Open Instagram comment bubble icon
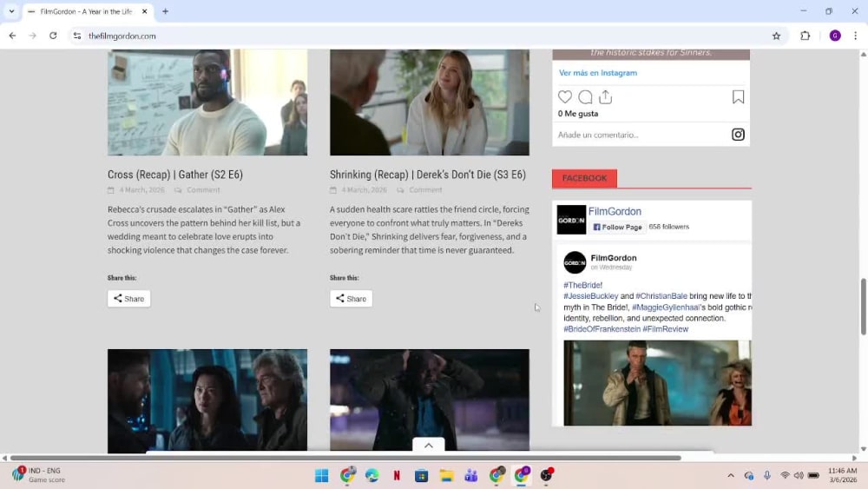868x489 pixels. (x=585, y=97)
